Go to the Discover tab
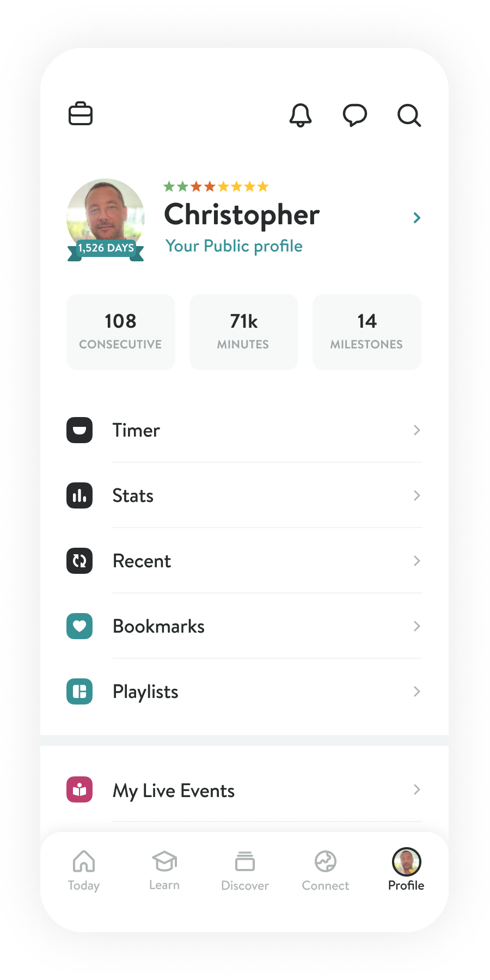490x980 pixels. pos(245,870)
